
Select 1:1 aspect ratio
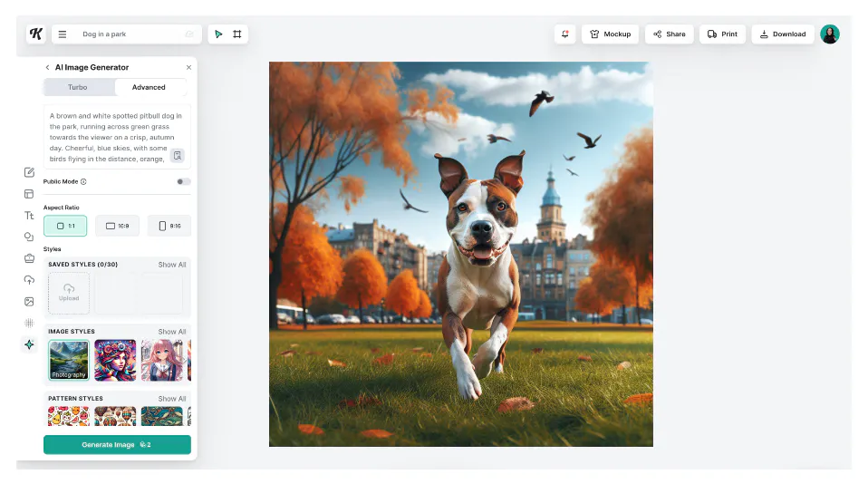click(x=65, y=226)
